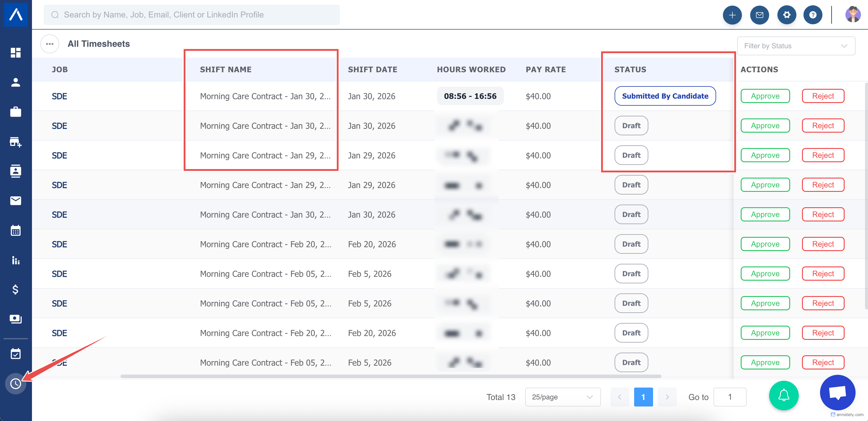Approve the Submitted By Candidate timesheet
Viewport: 868px width, 421px height.
(765, 96)
